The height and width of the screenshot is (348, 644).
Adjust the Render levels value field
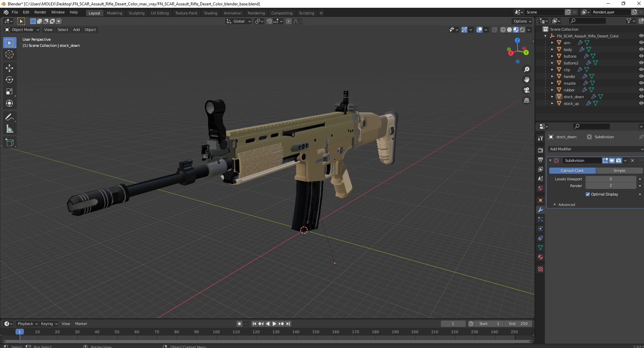tap(611, 186)
